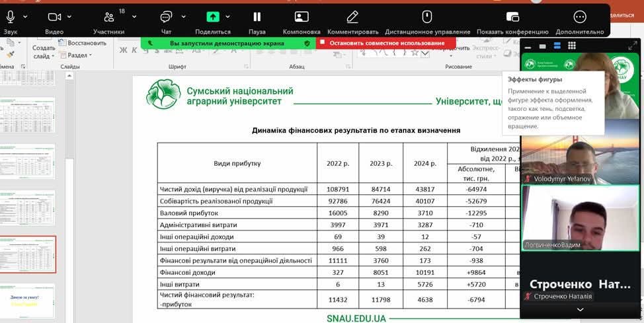Screen dimensions: 644x323
Task: Select Volodymyr Yefanov video tile
Action: coord(582,151)
